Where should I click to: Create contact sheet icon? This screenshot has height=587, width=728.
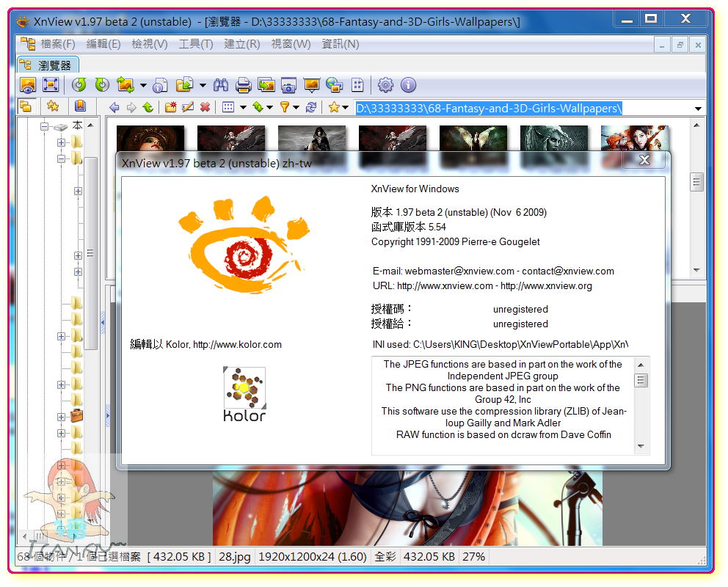[357, 85]
